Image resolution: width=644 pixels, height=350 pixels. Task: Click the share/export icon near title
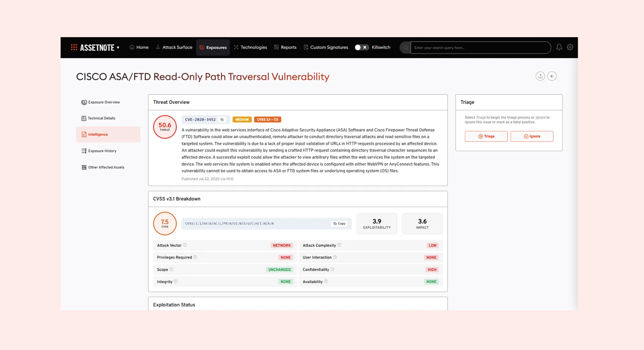[x=540, y=76]
